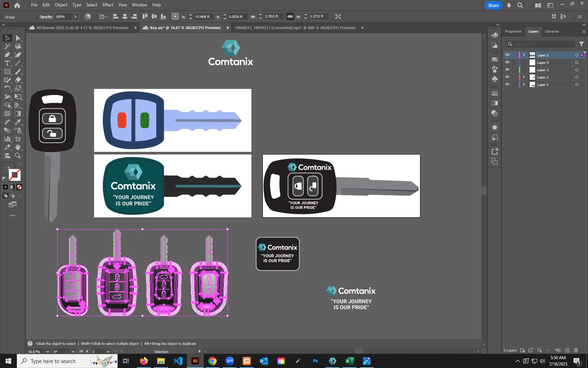Image resolution: width=588 pixels, height=368 pixels.
Task: Expand Layer 5 sublayers
Action: (x=524, y=55)
